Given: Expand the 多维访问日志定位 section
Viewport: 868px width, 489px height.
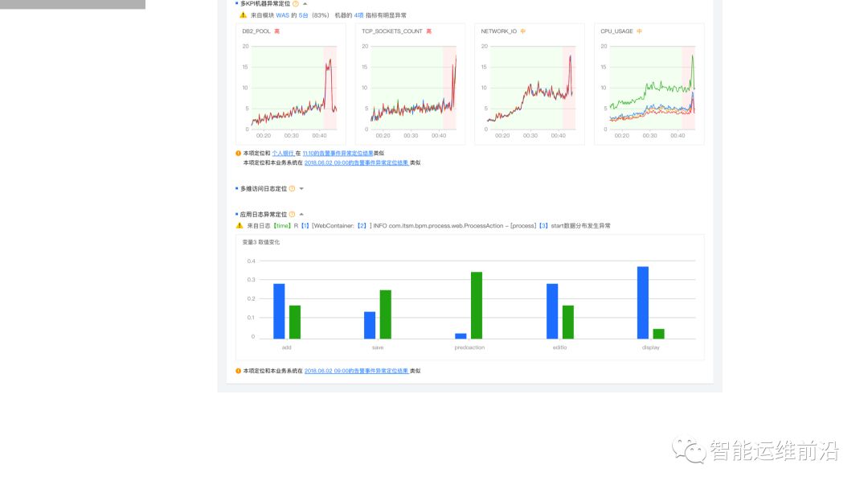Looking at the screenshot, I should (301, 189).
